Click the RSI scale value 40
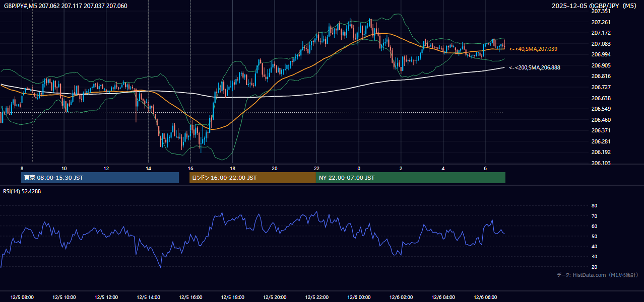The image size is (644, 302). pos(594,246)
